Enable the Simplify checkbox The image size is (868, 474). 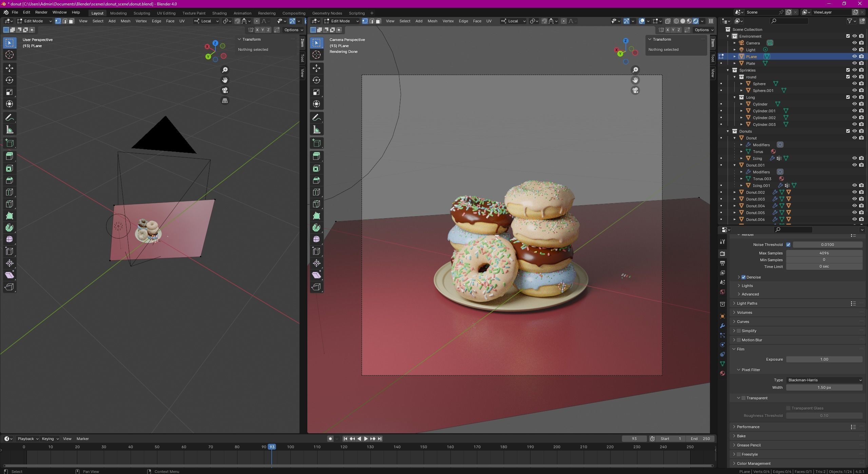point(739,331)
